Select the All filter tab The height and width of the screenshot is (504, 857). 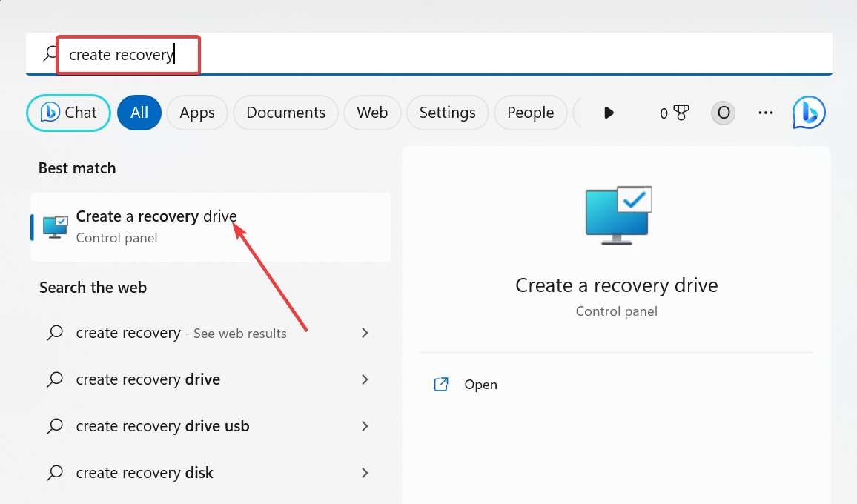[139, 113]
